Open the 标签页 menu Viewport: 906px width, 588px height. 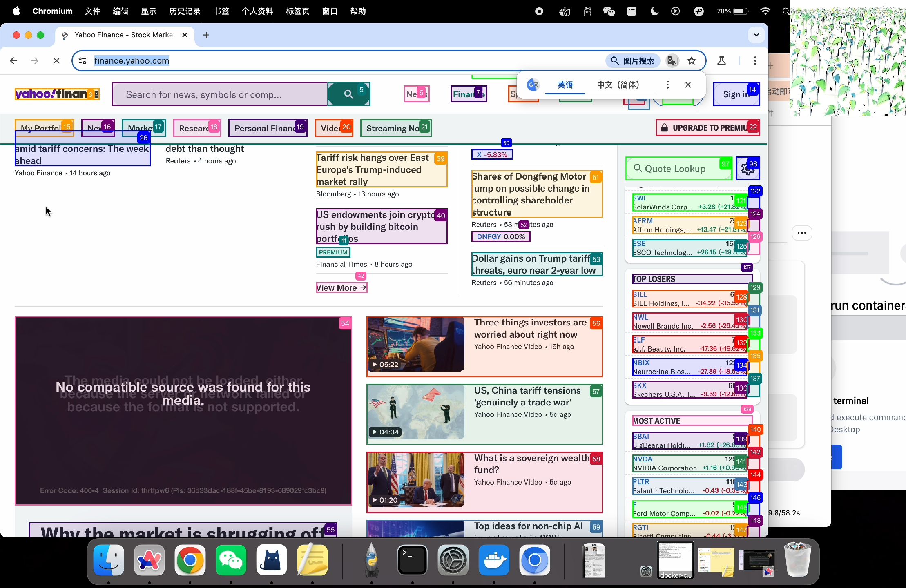(x=297, y=11)
